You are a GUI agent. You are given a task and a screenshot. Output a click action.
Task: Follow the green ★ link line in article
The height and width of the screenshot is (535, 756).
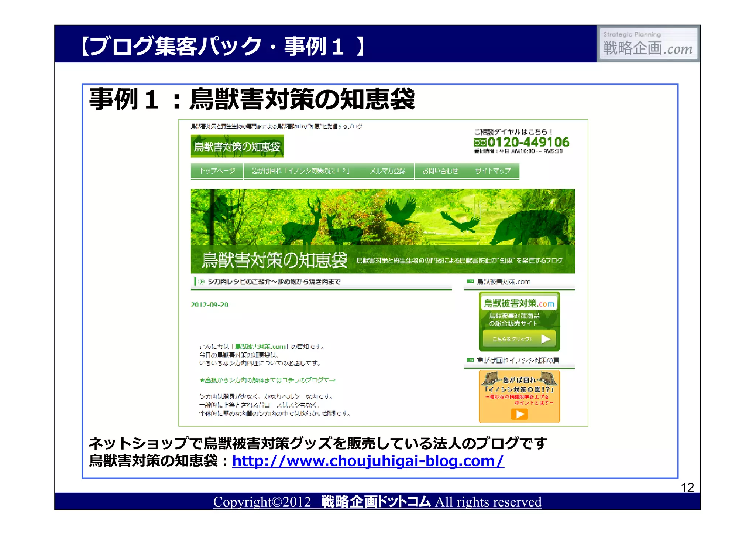click(x=268, y=380)
